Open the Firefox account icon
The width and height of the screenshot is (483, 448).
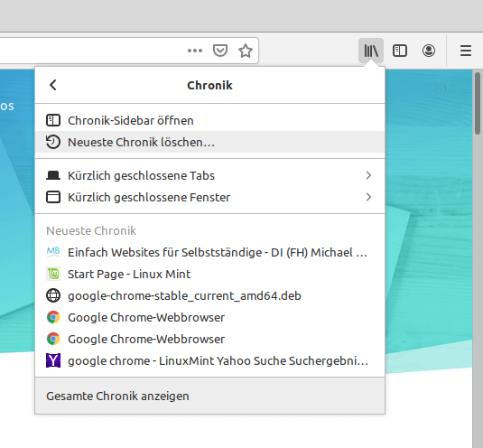point(429,51)
